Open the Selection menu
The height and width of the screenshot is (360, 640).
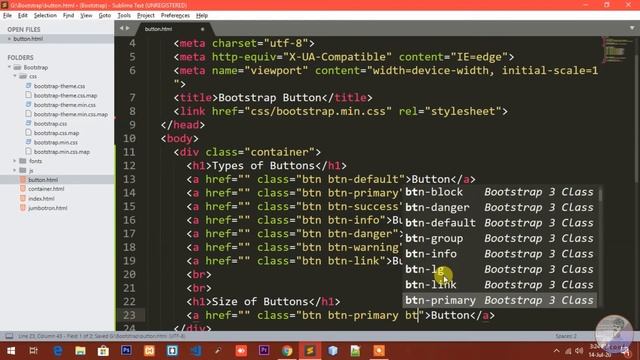point(45,16)
